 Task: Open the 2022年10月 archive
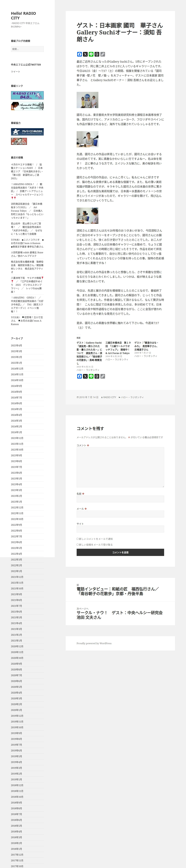[17, 519]
